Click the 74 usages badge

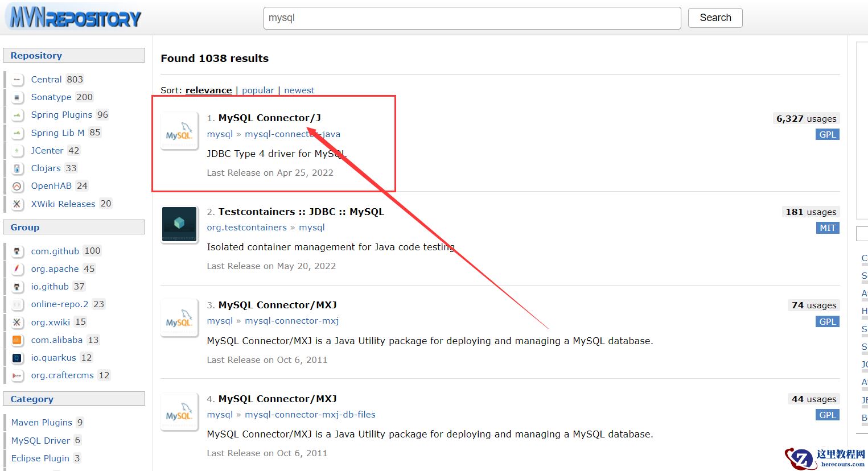click(x=814, y=305)
